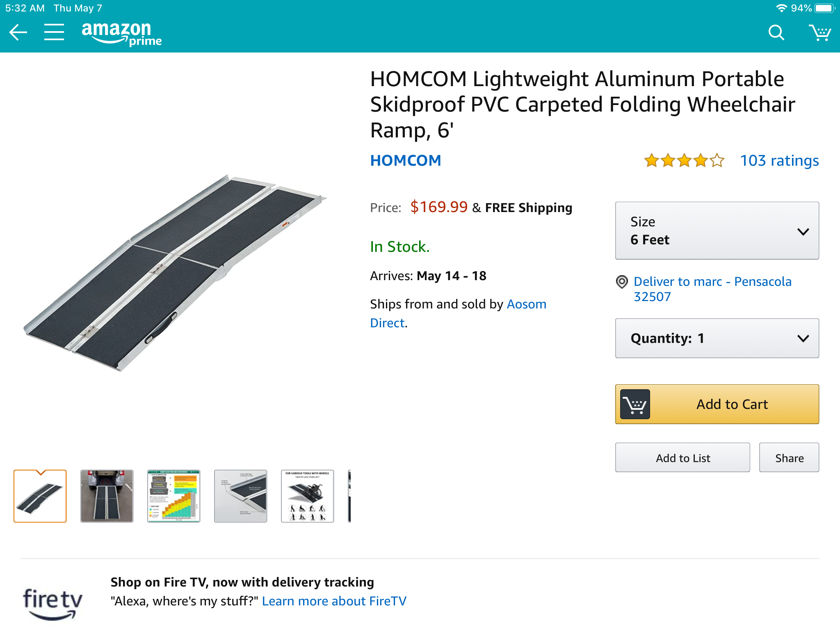Open search with the magnifier icon
840x630 pixels.
tap(776, 32)
